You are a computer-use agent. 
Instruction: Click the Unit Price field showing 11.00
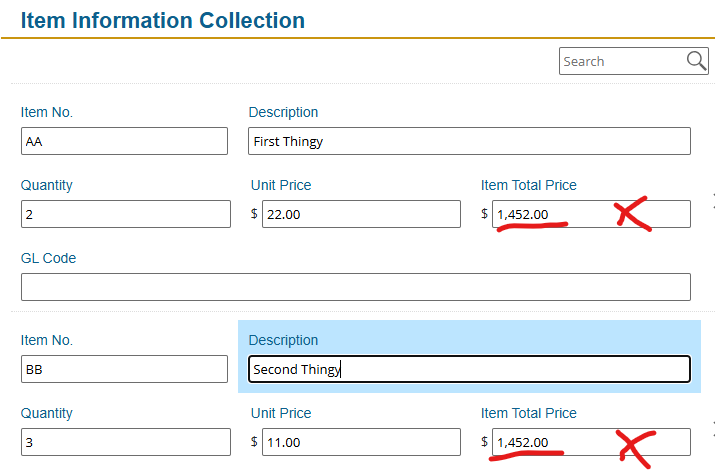point(361,442)
